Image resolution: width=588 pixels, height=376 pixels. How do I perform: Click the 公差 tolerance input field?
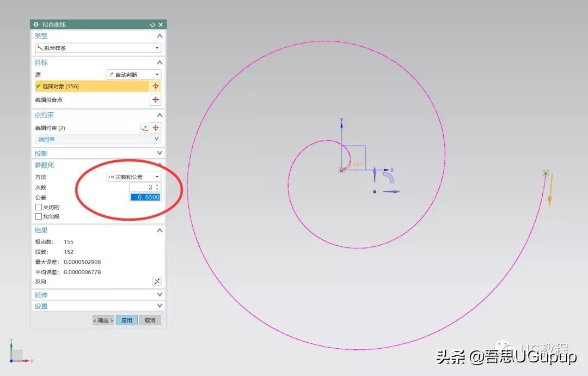[145, 197]
